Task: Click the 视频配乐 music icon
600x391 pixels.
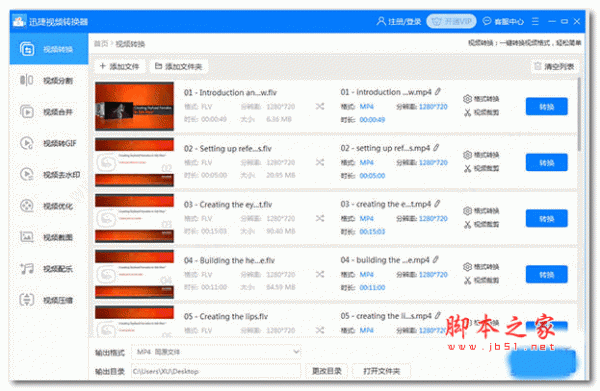Action: [x=27, y=268]
